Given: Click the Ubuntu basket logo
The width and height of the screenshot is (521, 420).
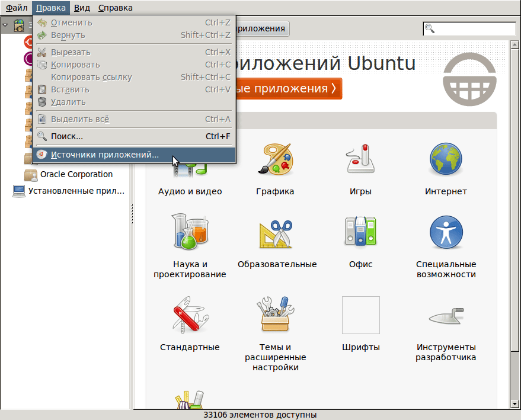Looking at the screenshot, I should 469,79.
